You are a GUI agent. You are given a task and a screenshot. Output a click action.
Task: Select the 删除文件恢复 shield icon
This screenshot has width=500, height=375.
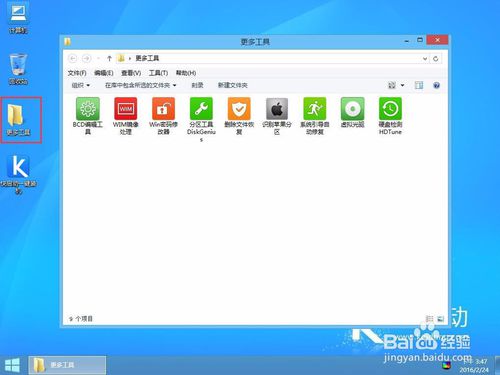point(239,109)
